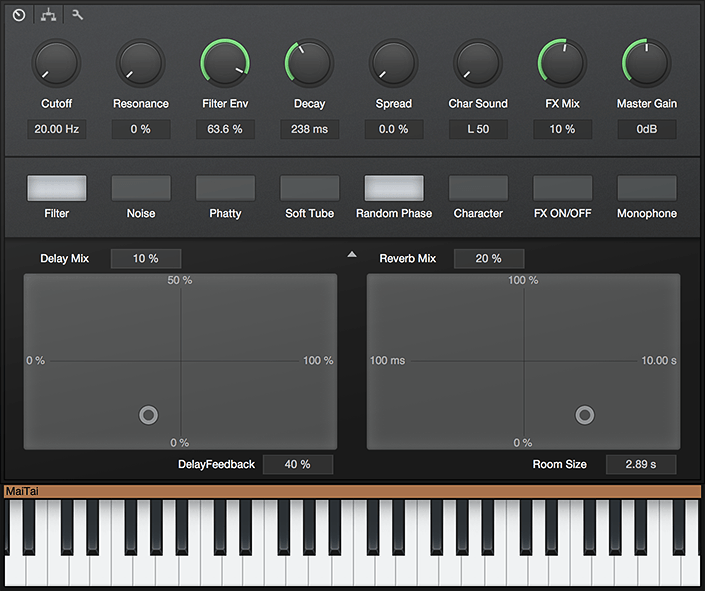
Task: Click the Filter Env label
Action: (225, 104)
